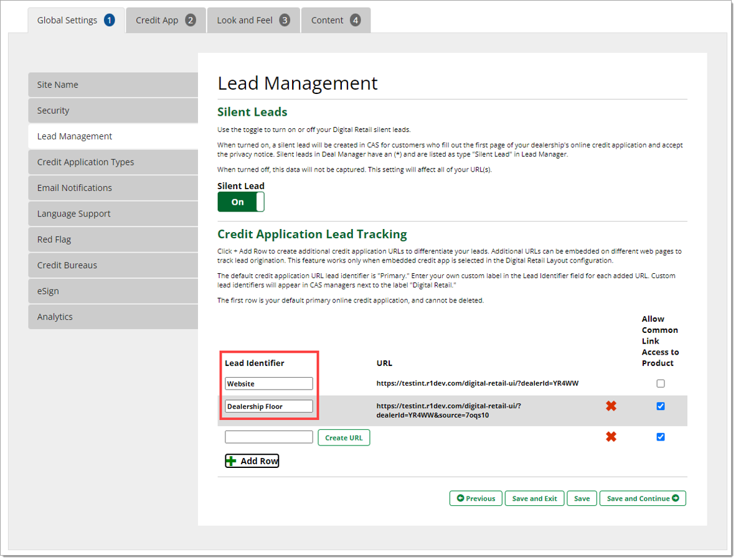736x560 pixels.
Task: Select Email Notifications in the sidebar
Action: (113, 188)
